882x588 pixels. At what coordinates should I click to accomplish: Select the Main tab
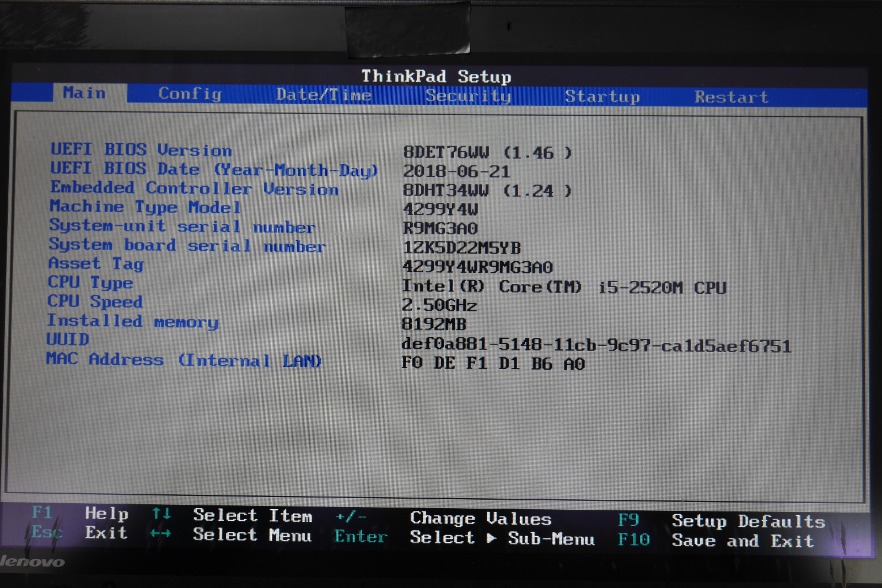point(84,93)
